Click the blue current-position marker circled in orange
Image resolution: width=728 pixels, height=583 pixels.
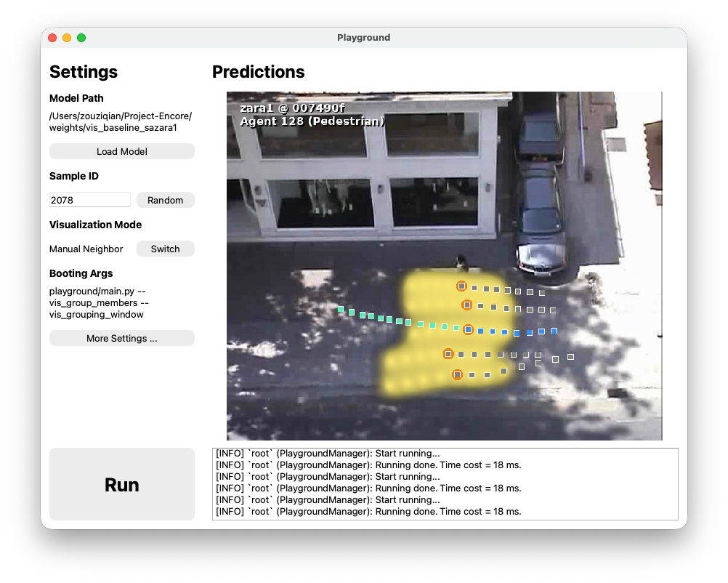468,330
